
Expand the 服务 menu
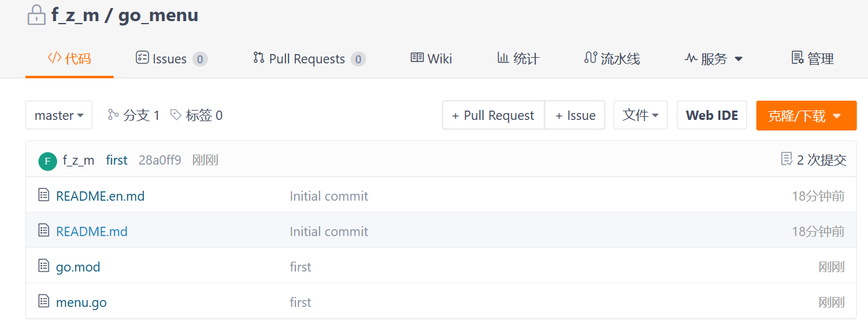pyautogui.click(x=714, y=59)
